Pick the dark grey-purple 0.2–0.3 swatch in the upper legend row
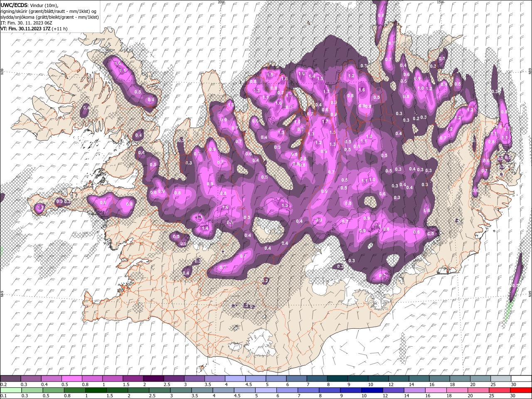The image size is (532, 399). (x=11, y=379)
